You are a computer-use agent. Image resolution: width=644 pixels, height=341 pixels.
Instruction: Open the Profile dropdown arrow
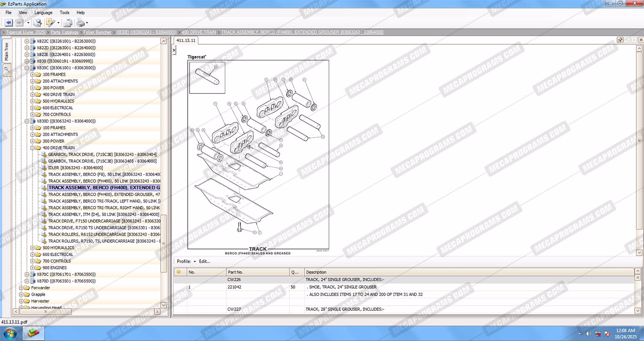click(x=195, y=261)
